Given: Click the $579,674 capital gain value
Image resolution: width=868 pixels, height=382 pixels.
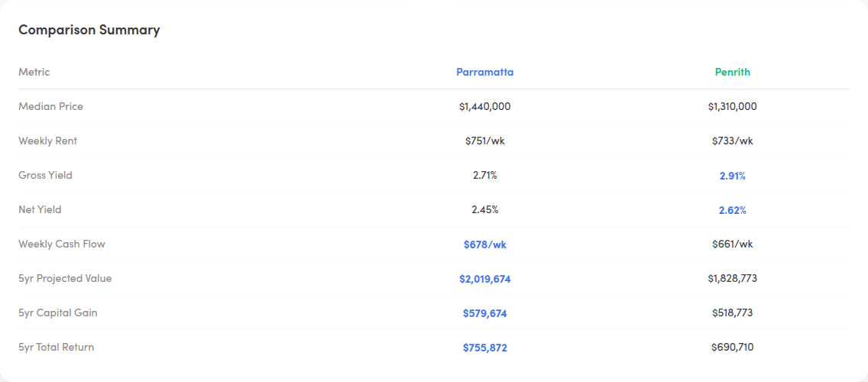Looking at the screenshot, I should [x=485, y=313].
